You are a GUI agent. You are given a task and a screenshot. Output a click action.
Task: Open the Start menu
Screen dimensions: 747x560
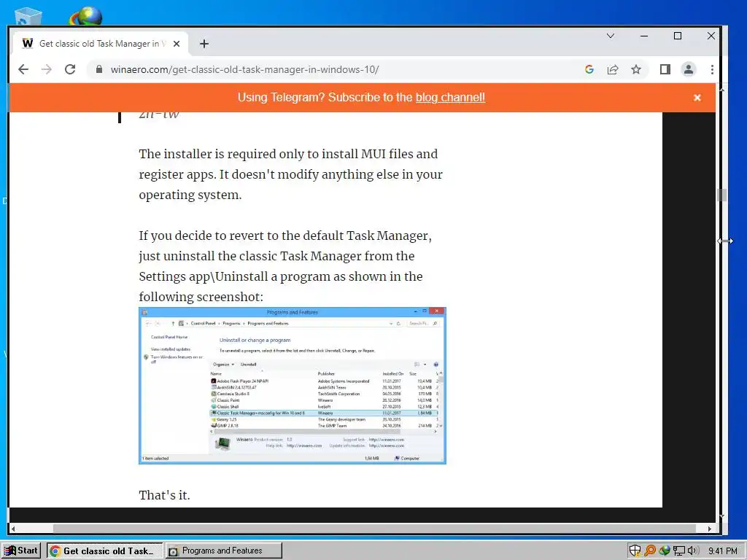21,551
